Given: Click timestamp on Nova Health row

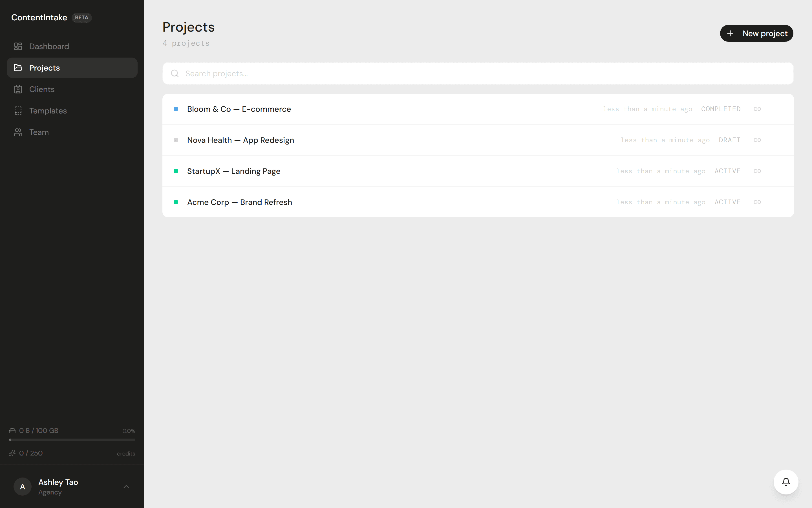Looking at the screenshot, I should 665,140.
